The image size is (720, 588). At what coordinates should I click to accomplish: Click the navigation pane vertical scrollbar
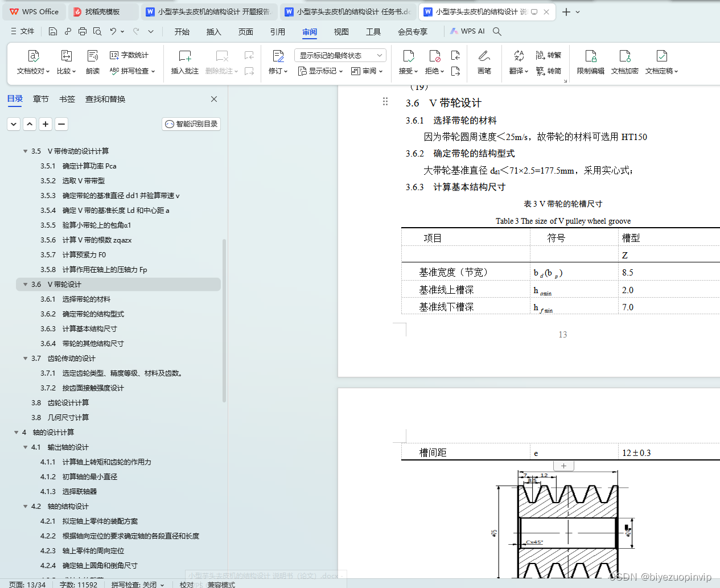(x=224, y=321)
